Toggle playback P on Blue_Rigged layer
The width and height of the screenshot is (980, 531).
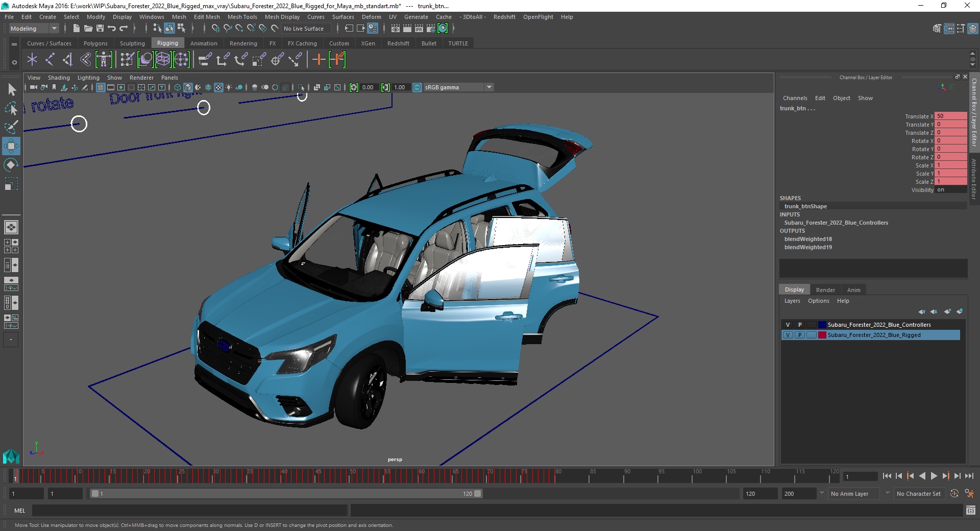click(x=800, y=335)
